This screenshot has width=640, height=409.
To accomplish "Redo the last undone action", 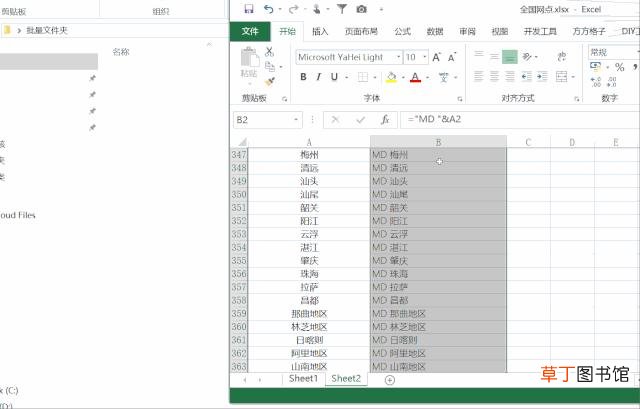I will tap(293, 9).
